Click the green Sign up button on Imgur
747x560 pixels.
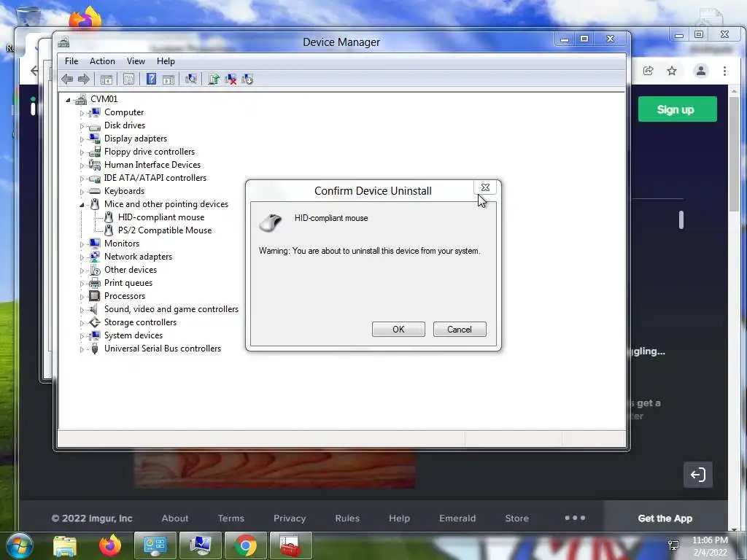pos(678,109)
